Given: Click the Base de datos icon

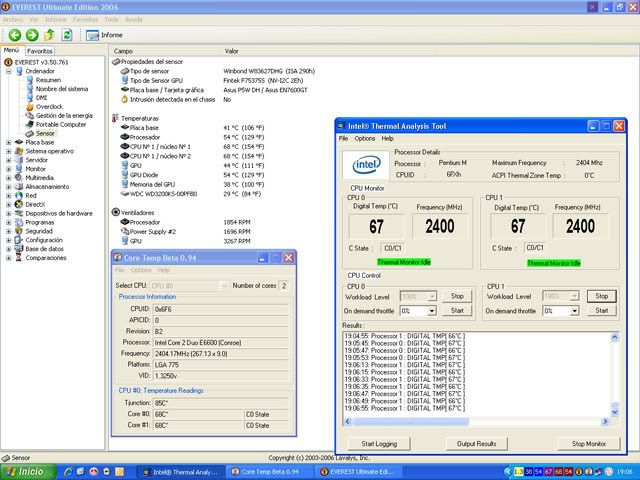Looking at the screenshot, I should pos(19,249).
